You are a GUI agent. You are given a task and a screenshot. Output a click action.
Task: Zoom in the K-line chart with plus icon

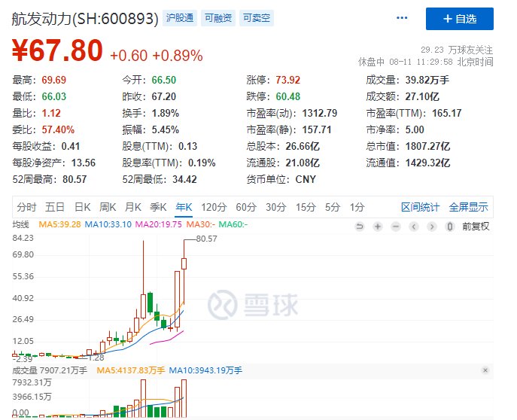pyautogui.click(x=378, y=227)
